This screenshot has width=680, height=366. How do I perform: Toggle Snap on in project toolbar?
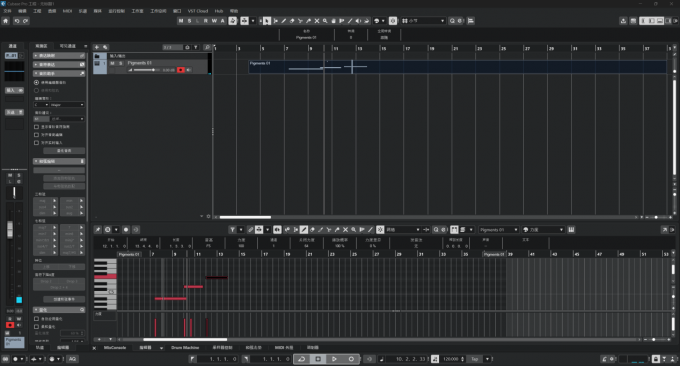[x=392, y=21]
